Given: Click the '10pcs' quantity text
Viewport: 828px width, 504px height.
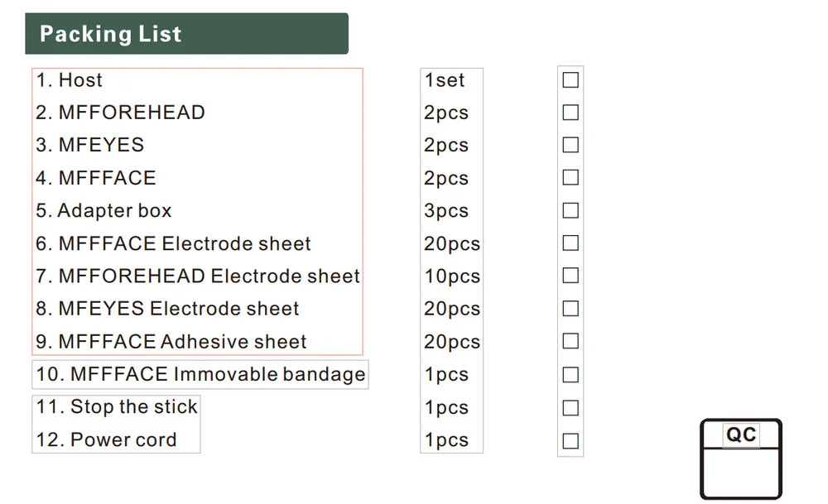Looking at the screenshot, I should [x=452, y=276].
